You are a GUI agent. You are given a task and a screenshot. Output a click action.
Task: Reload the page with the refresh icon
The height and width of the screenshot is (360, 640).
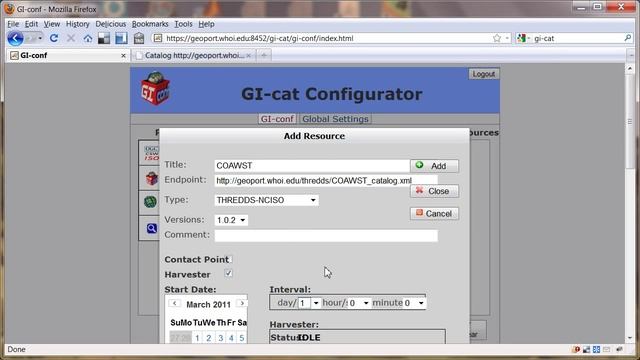[53, 38]
